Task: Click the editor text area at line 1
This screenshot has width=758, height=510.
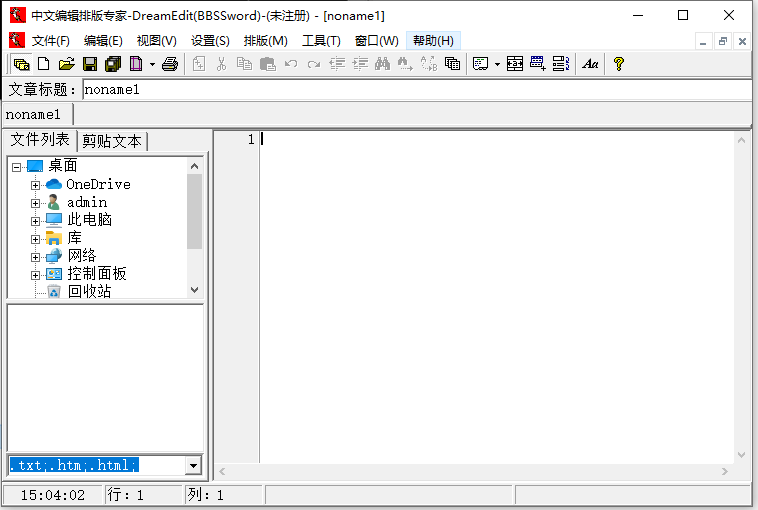Action: [x=497, y=139]
